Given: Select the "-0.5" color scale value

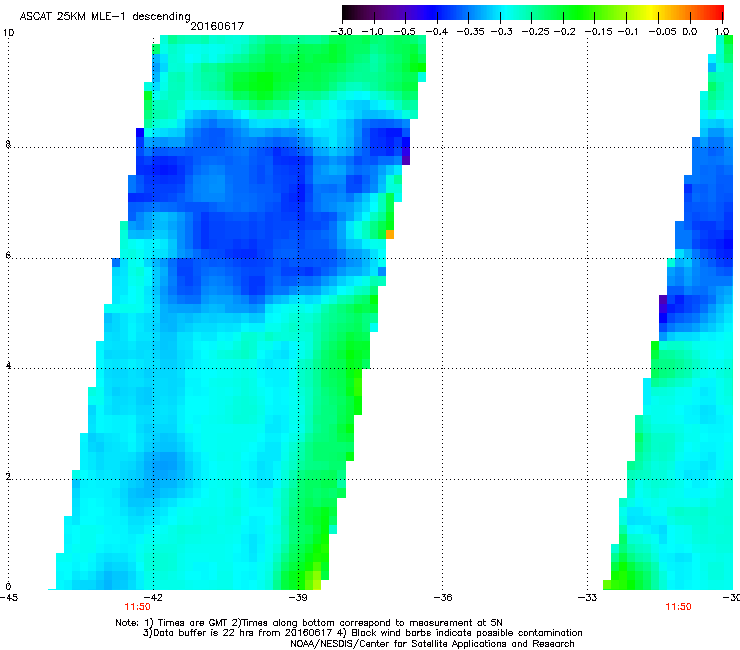Looking at the screenshot, I should 404,32.
